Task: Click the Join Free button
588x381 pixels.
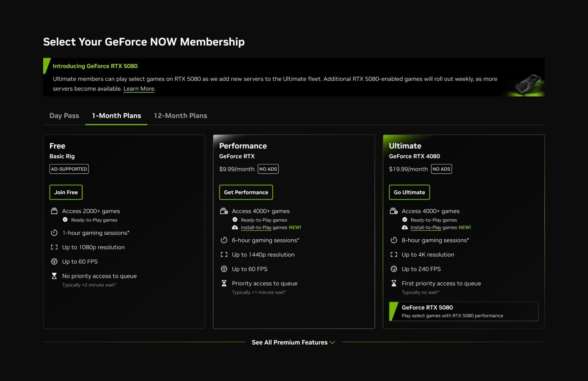Action: pos(66,192)
